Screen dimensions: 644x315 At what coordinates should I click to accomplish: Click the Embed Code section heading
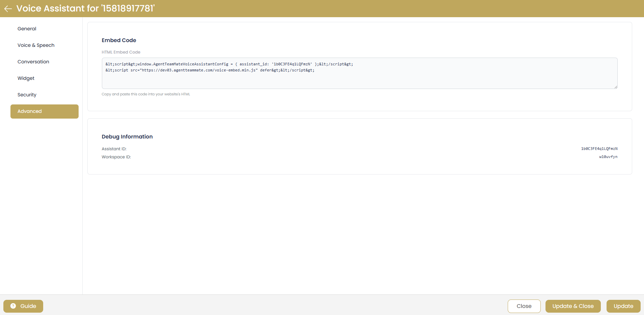[x=119, y=40]
